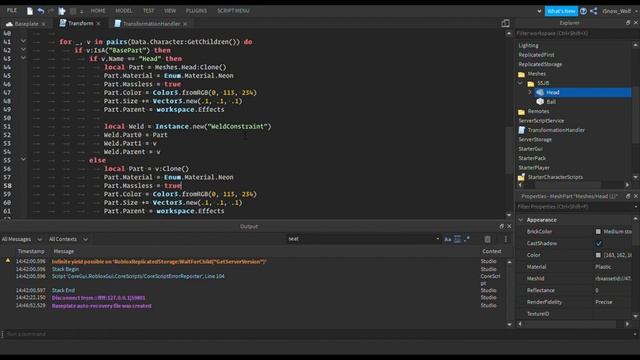The width and height of the screenshot is (640, 360).
Task: Click the Material property value Plastic
Action: coord(603,267)
